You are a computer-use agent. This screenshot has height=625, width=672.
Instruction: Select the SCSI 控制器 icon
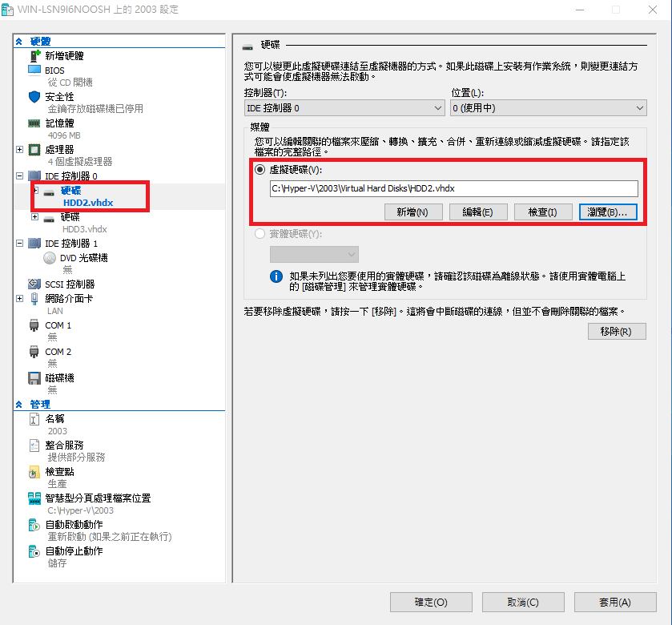[x=34, y=284]
